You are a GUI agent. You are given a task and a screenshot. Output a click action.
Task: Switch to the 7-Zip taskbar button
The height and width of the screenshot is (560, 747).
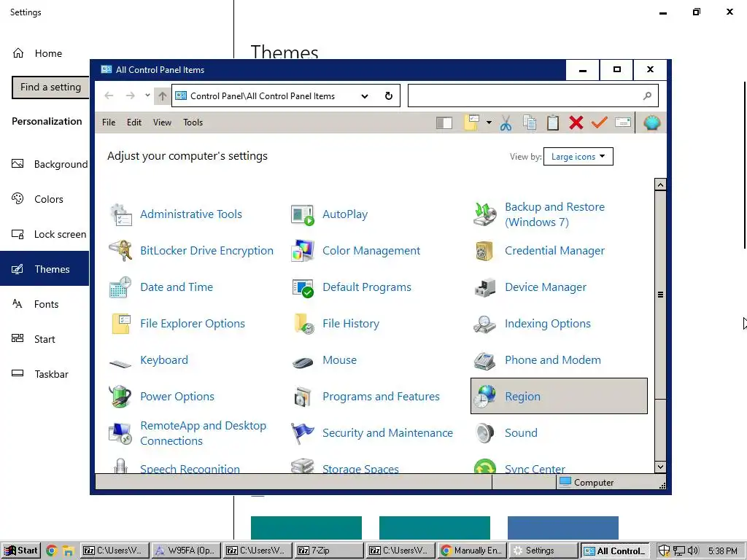click(x=329, y=551)
